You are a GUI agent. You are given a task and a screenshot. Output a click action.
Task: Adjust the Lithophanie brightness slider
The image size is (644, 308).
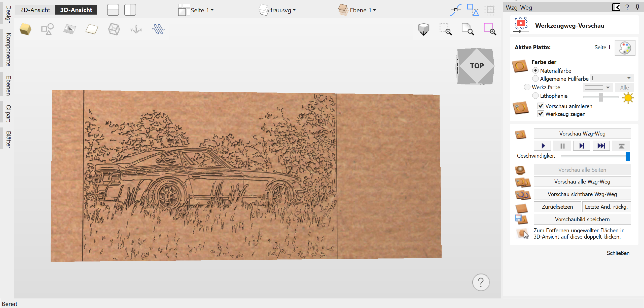pyautogui.click(x=601, y=97)
